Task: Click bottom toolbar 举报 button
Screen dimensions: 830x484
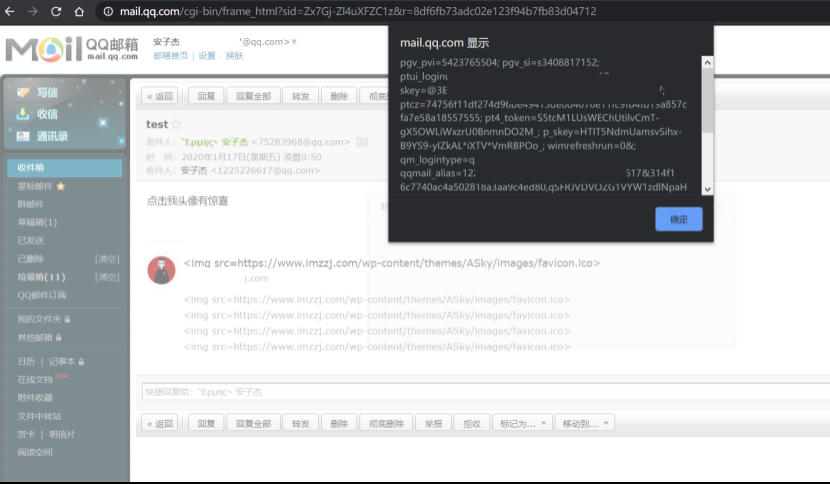Action: (433, 424)
